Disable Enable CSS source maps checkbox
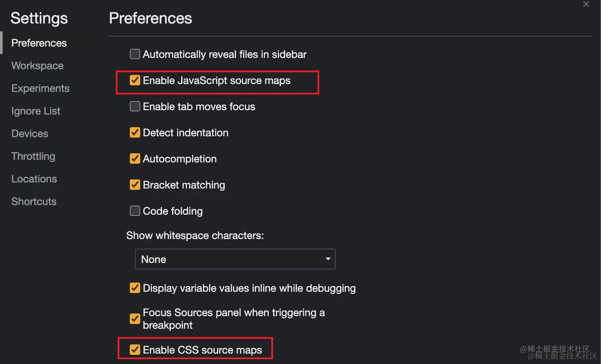601x364 pixels. (x=135, y=350)
